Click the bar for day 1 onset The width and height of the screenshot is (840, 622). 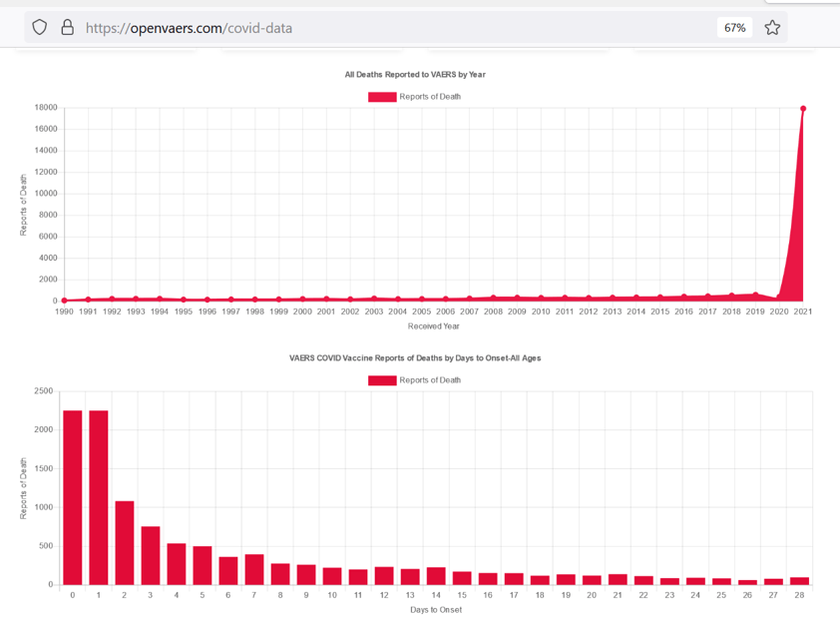coord(99,497)
